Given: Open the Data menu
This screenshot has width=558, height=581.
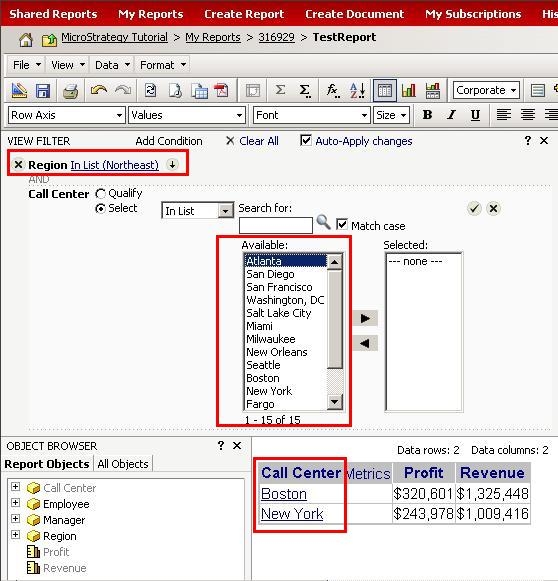Looking at the screenshot, I should click(x=112, y=65).
